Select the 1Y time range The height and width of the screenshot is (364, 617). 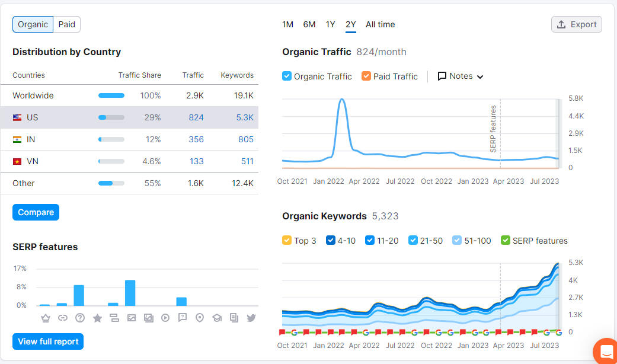click(330, 24)
